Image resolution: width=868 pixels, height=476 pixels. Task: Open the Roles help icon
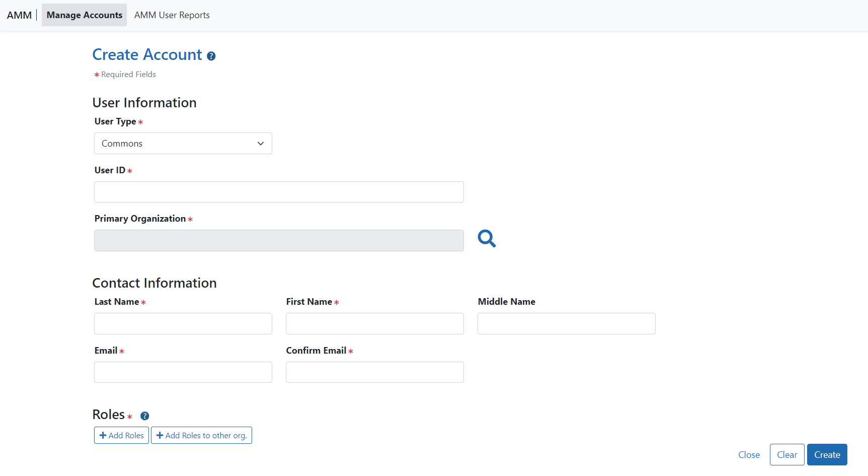tap(144, 416)
